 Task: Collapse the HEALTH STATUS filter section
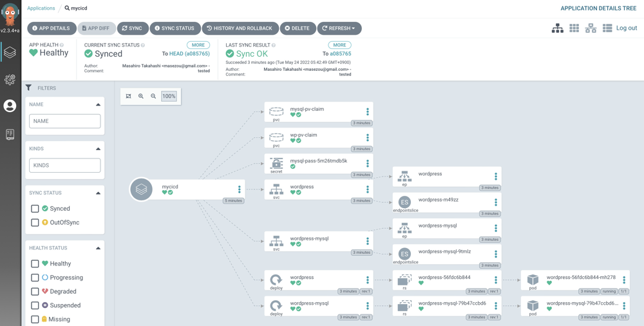[98, 248]
